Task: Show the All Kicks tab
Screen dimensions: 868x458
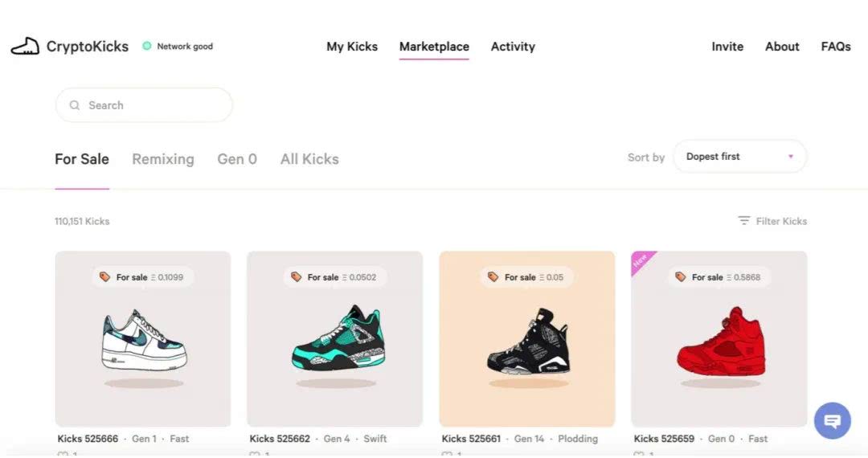Action: pos(309,159)
